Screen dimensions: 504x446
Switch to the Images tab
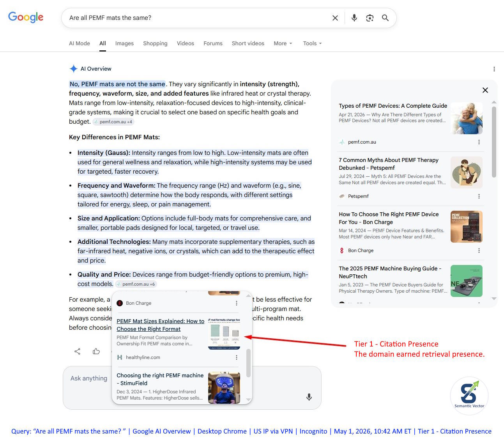(124, 43)
